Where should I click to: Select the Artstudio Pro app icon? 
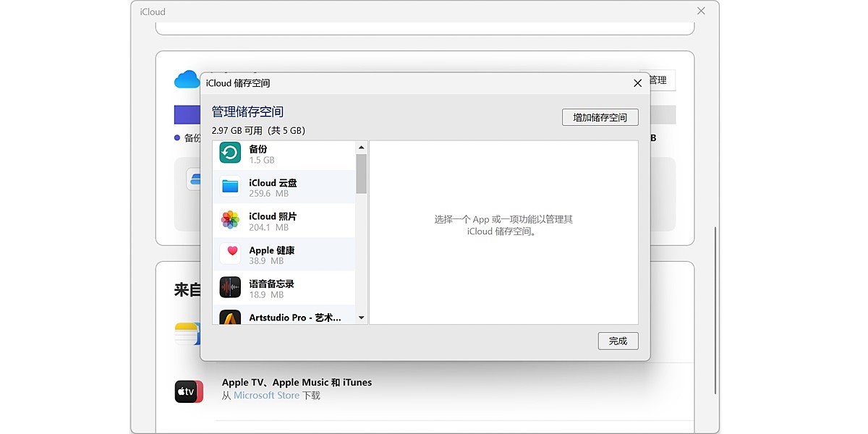click(229, 318)
